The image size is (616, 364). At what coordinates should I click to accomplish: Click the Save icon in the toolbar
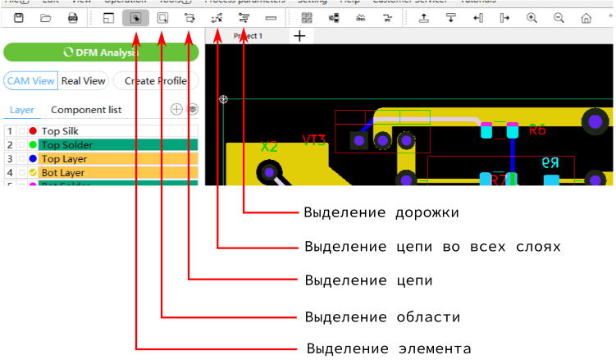pyautogui.click(x=19, y=17)
